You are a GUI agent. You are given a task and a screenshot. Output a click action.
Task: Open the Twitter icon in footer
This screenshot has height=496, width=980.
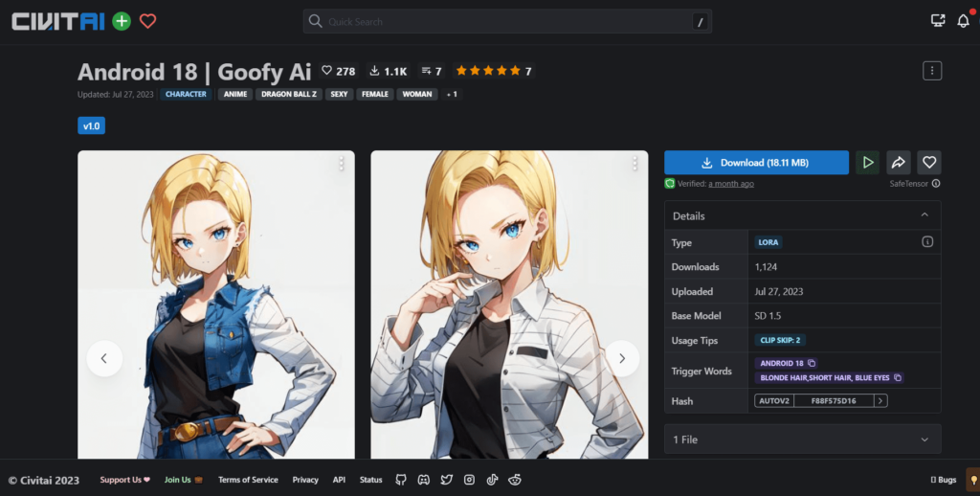(x=447, y=480)
